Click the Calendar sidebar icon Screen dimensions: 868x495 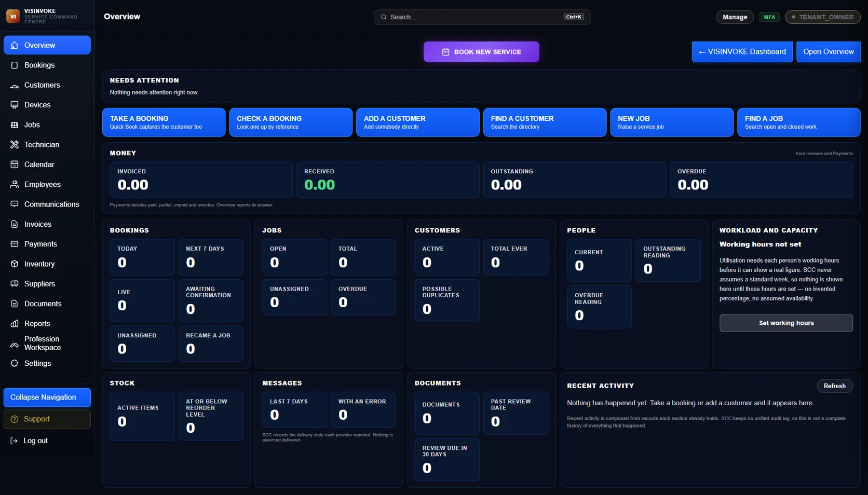(15, 164)
